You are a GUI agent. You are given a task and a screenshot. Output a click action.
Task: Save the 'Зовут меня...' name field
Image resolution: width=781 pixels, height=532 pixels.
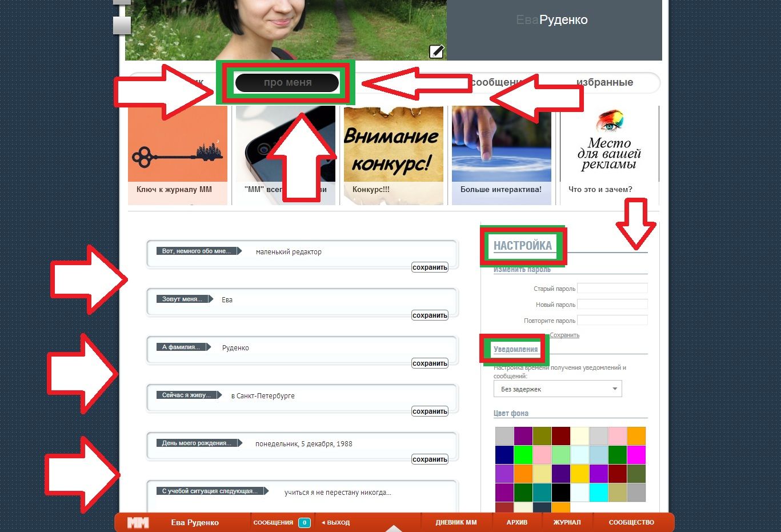430,315
